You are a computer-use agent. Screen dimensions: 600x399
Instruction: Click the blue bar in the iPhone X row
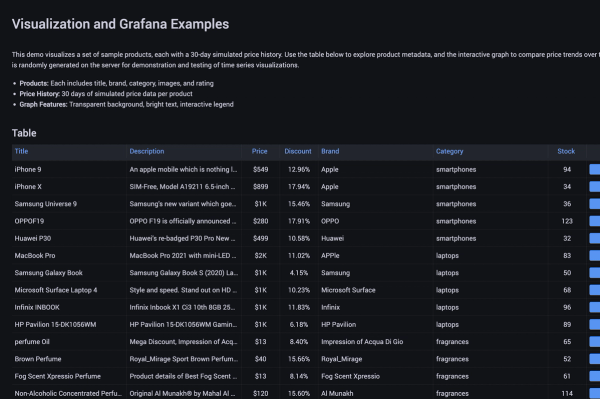pos(595,187)
